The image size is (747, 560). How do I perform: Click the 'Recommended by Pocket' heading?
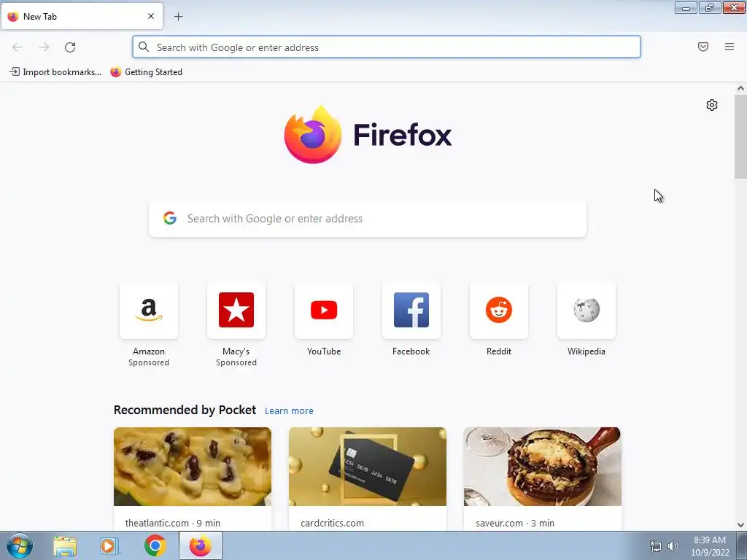point(185,410)
